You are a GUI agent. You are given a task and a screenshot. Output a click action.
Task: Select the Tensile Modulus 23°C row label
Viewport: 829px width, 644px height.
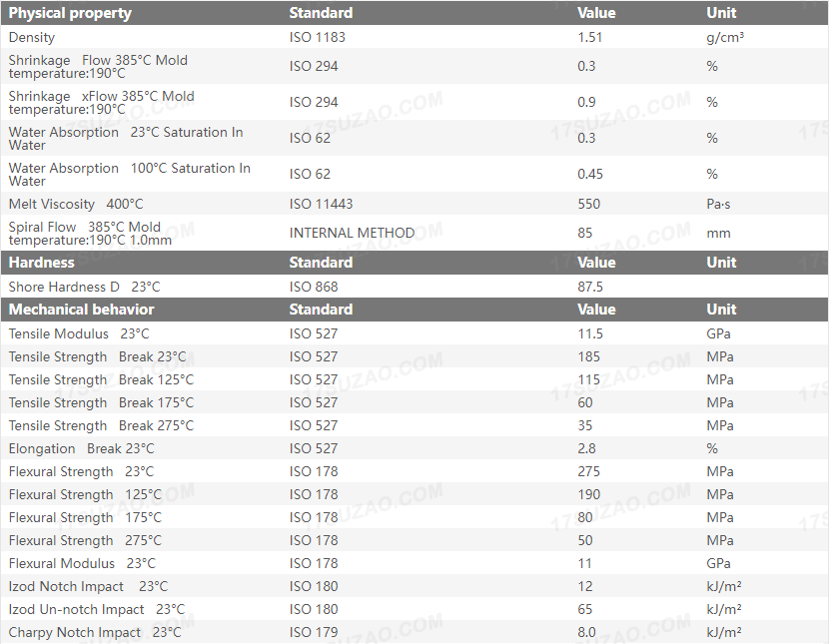79,333
